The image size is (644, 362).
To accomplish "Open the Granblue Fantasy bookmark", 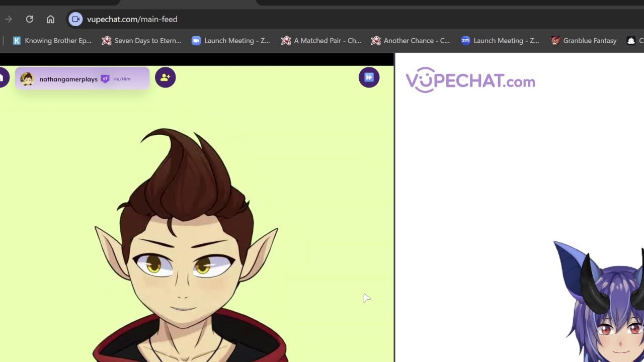I will (x=584, y=41).
